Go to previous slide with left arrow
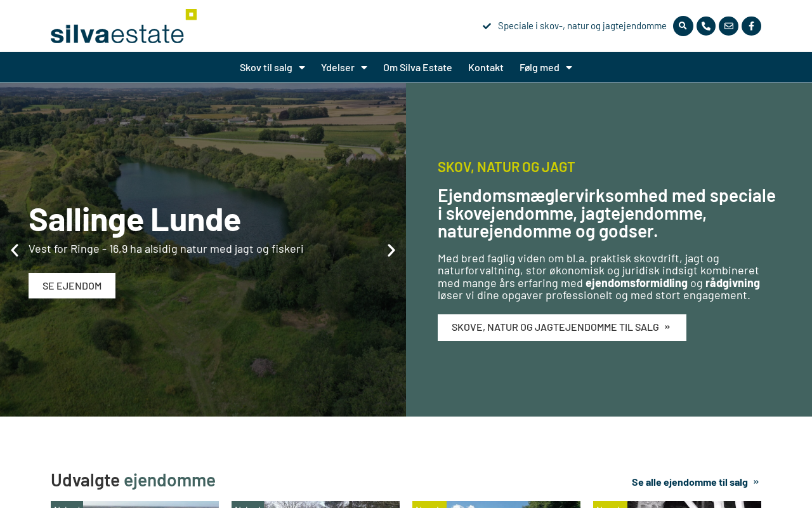This screenshot has height=508, width=812. pos(15,250)
